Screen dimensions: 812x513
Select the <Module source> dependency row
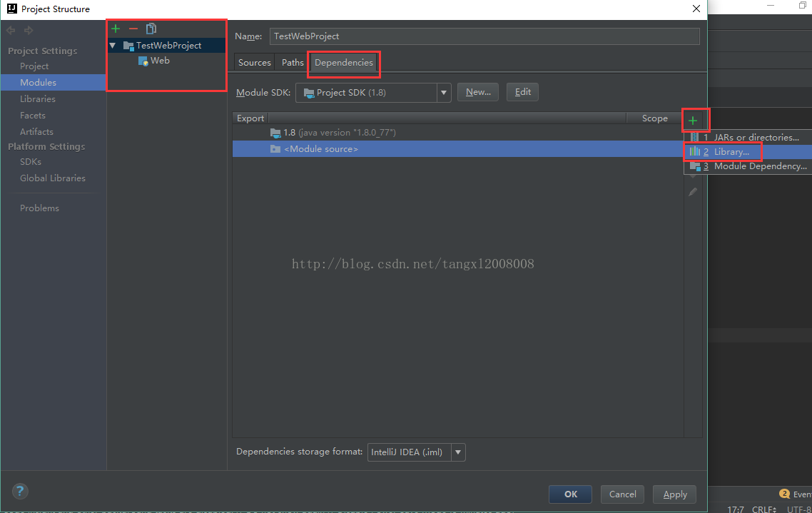458,149
